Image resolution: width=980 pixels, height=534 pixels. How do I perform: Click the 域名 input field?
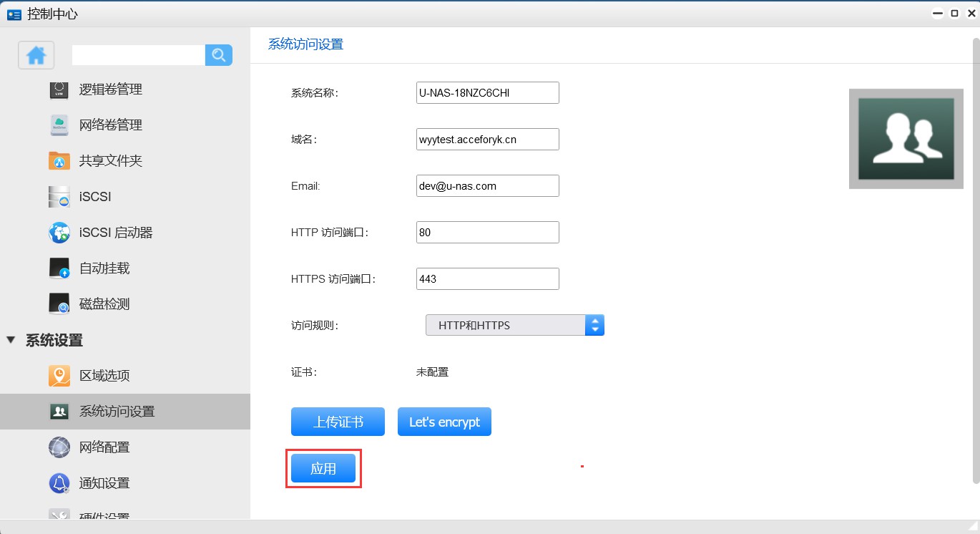[487, 140]
